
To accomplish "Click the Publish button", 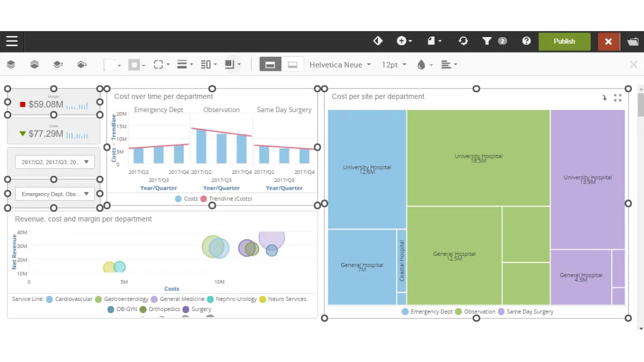I will click(564, 41).
